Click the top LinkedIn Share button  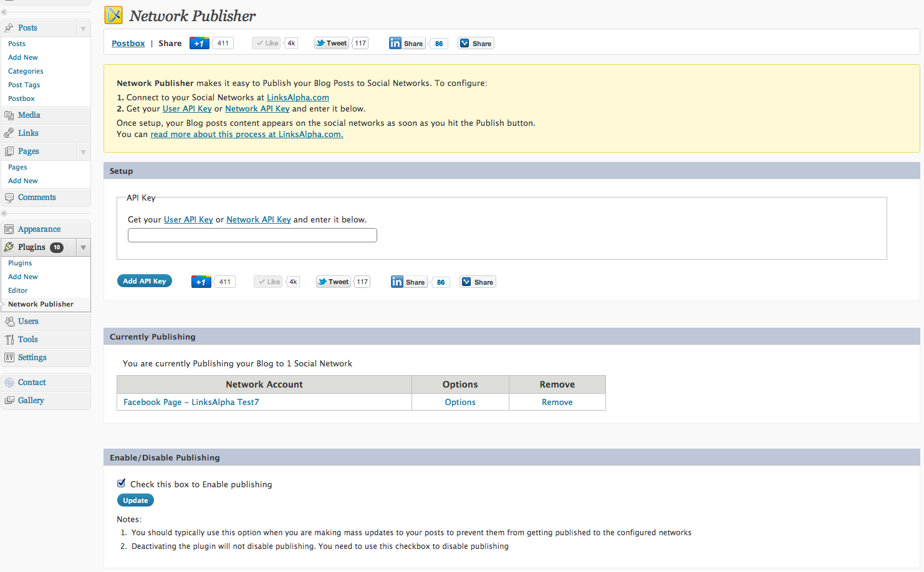coord(407,43)
